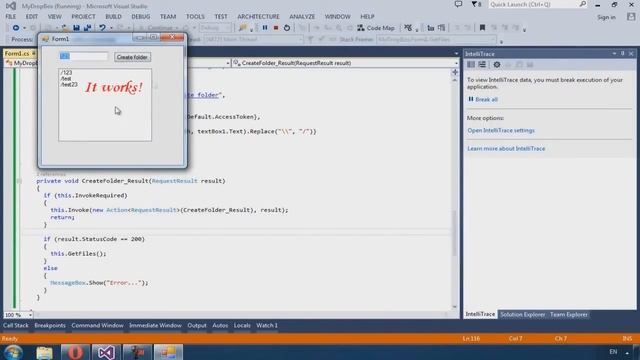Click the Undo arrow icon
This screenshot has width=640, height=360.
(102, 28)
